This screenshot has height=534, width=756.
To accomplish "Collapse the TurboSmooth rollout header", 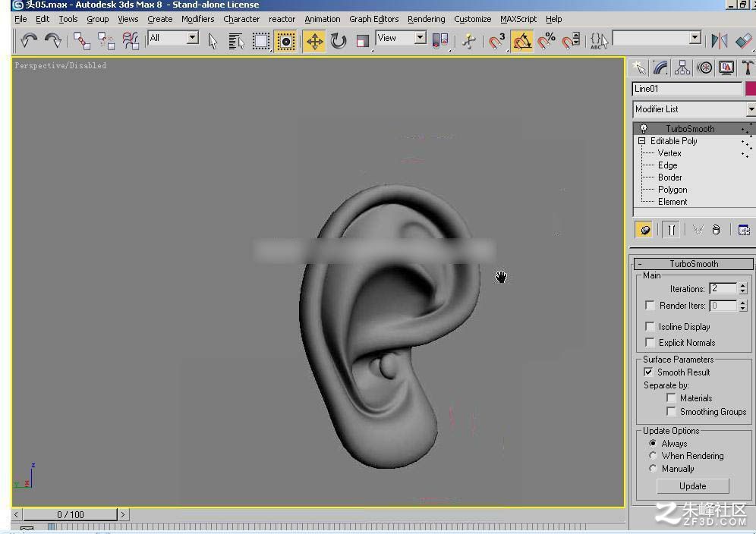I will point(694,264).
